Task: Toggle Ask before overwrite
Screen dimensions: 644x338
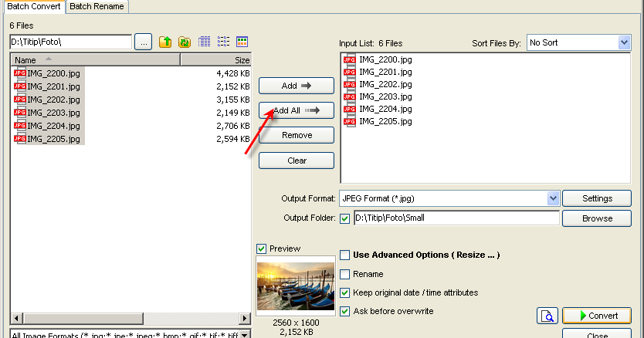Action: click(344, 311)
